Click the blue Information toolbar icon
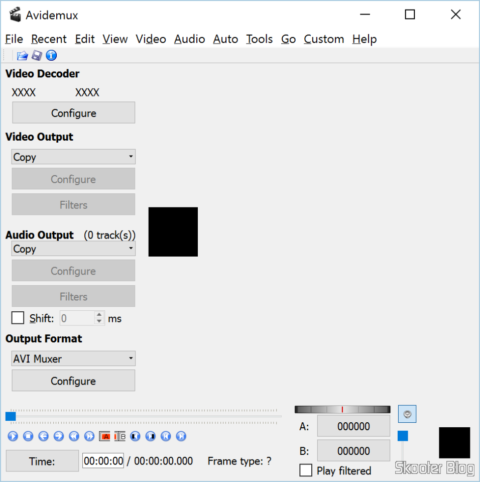This screenshot has width=480, height=482. click(51, 55)
